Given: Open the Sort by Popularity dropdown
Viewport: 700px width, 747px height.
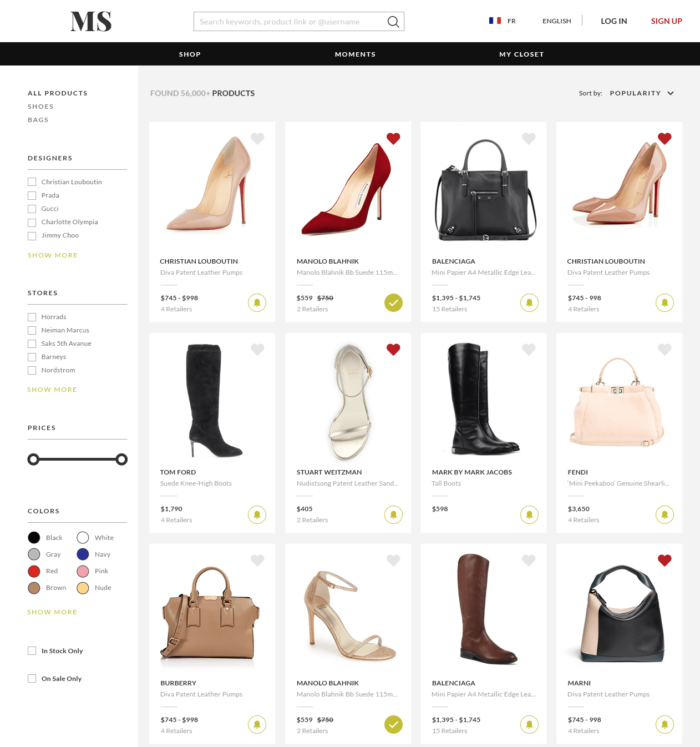Looking at the screenshot, I should click(641, 93).
